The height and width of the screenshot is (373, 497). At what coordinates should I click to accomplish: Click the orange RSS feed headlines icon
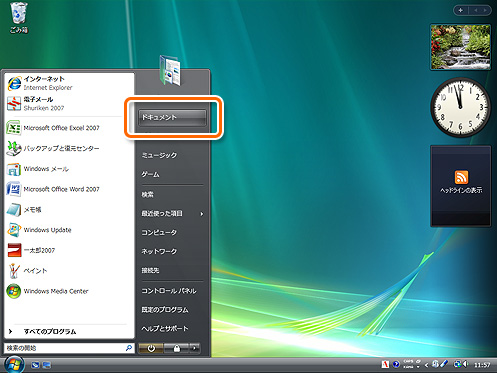(461, 177)
